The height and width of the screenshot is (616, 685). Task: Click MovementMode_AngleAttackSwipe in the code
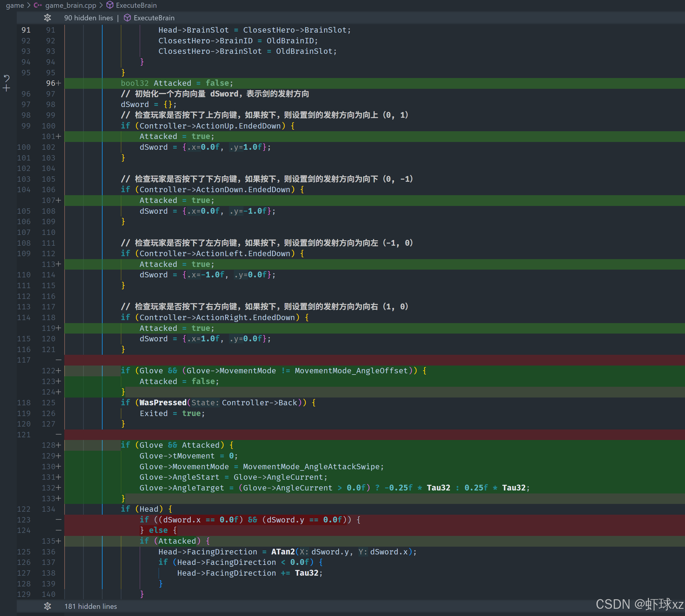point(311,466)
